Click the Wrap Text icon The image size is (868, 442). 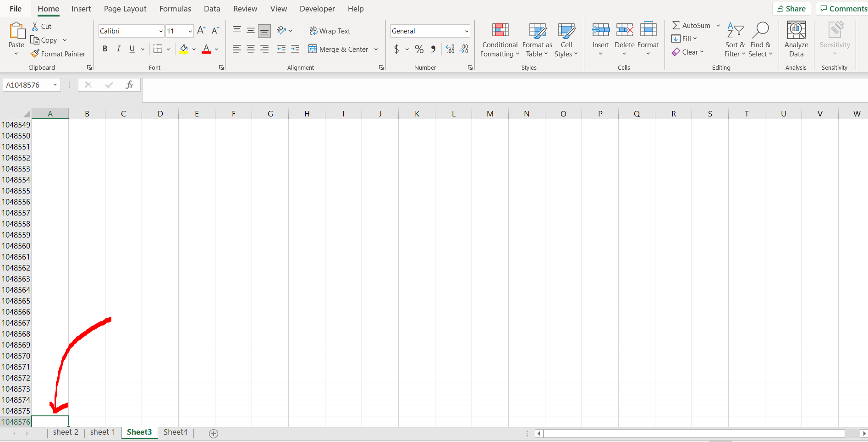(313, 31)
